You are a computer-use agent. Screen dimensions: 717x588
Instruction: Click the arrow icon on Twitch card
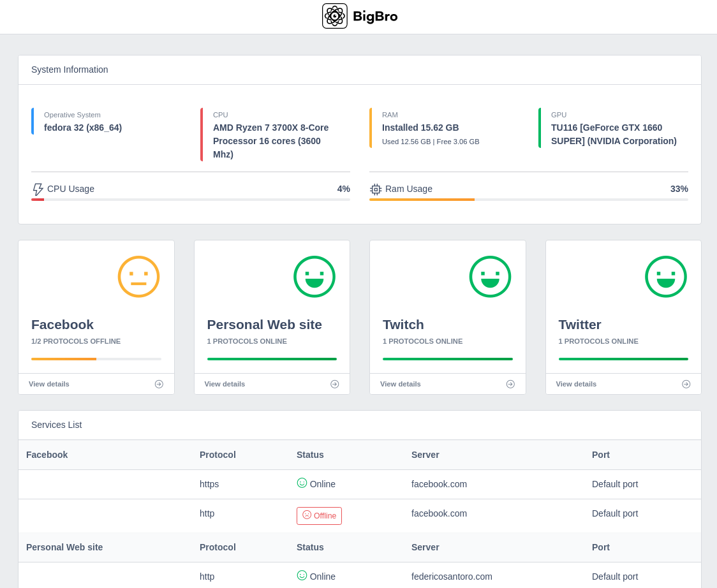(x=510, y=384)
